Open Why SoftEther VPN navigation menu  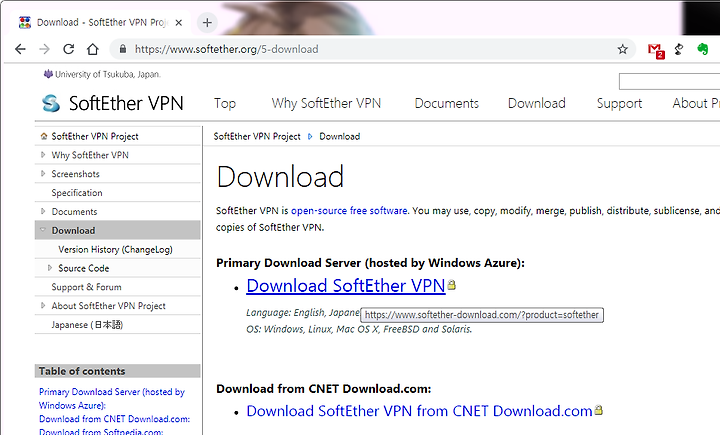click(326, 103)
